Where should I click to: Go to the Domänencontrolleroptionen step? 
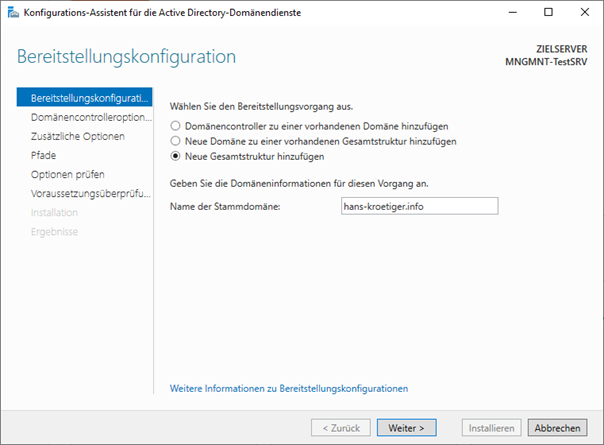pyautogui.click(x=90, y=117)
